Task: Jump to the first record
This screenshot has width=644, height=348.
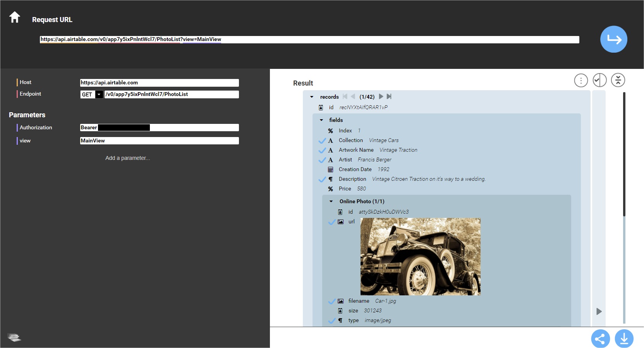Action: click(x=345, y=96)
